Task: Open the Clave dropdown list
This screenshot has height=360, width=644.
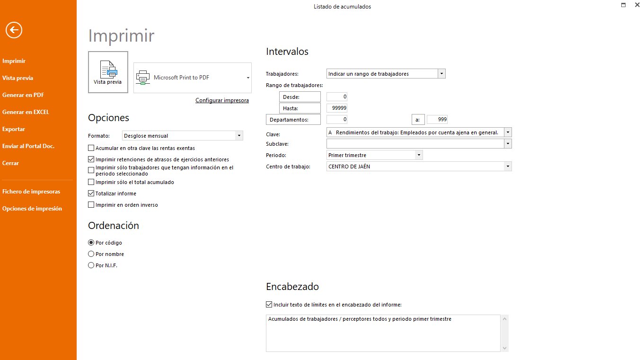Action: (x=508, y=132)
